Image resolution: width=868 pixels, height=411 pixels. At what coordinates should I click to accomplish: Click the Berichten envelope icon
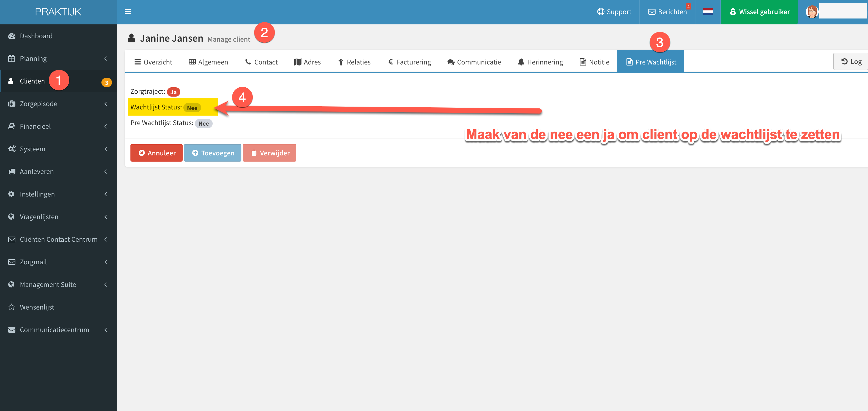point(652,12)
